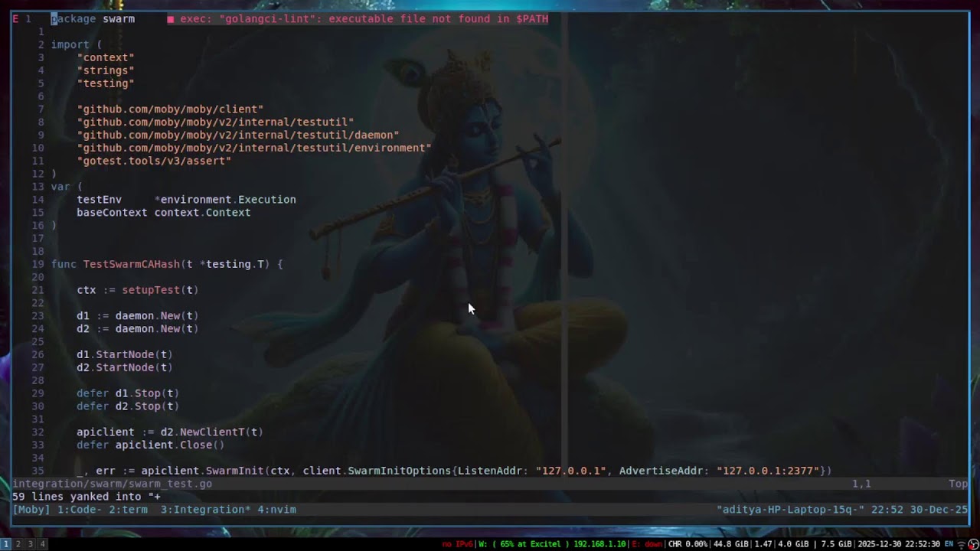Screen dimensions: 980x551
Task: Click 'package swarm' on line 1
Action: click(93, 19)
